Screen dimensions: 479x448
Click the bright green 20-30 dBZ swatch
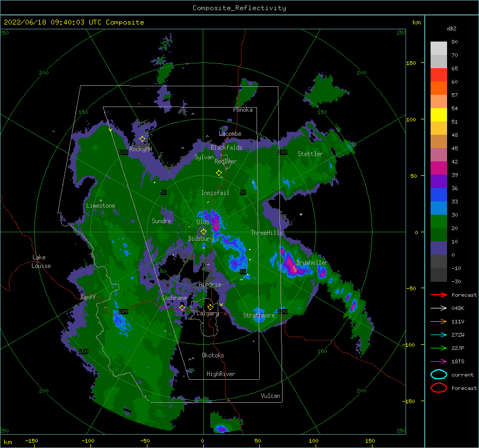pyautogui.click(x=439, y=222)
